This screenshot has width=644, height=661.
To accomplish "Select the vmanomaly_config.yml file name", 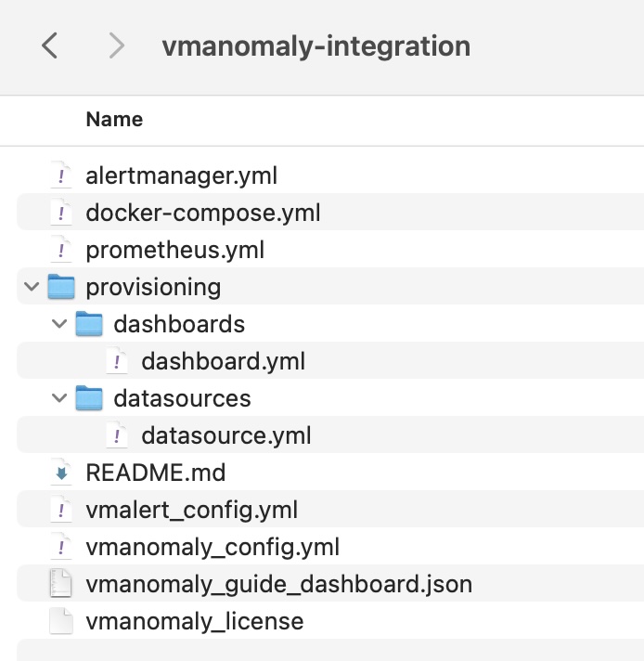I will [212, 547].
